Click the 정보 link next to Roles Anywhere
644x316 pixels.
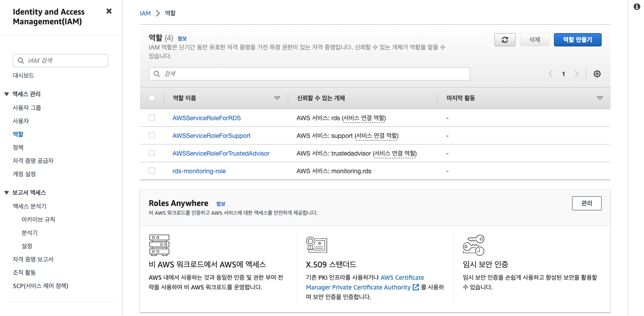[221, 204]
